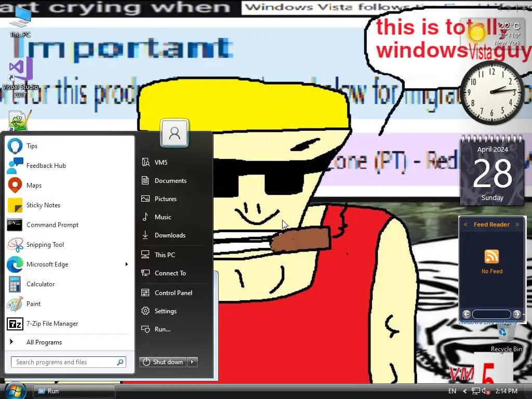Image resolution: width=532 pixels, height=399 pixels.
Task: Click the analog clock gadget
Action: click(x=492, y=92)
